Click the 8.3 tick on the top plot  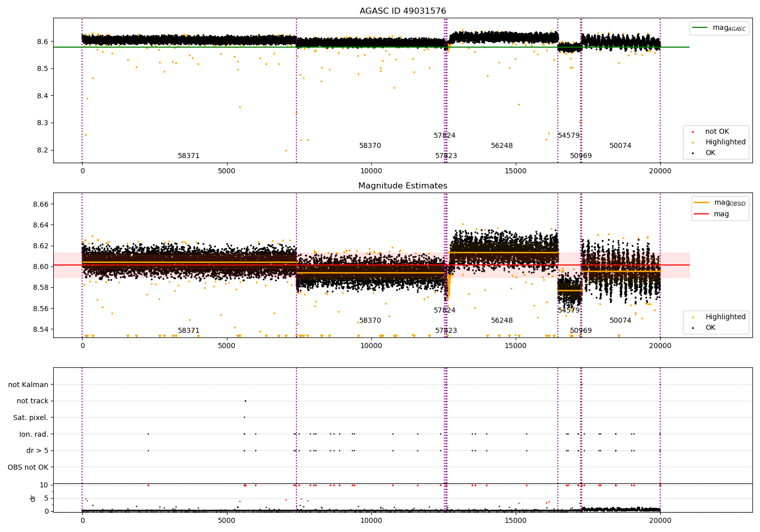(43, 123)
